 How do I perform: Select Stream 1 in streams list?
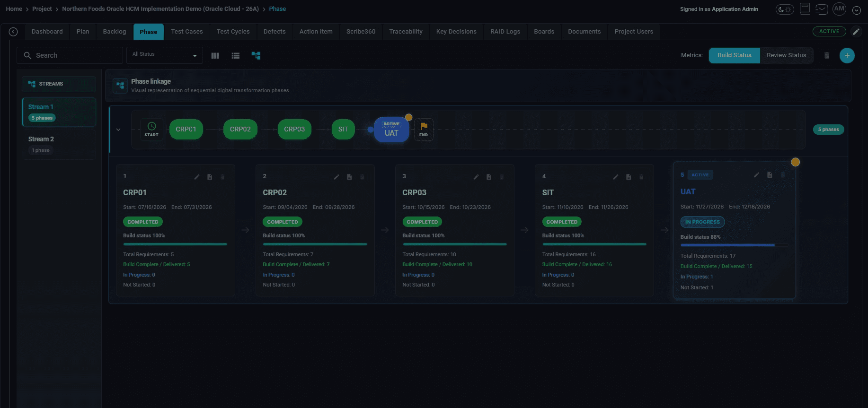coord(59,112)
